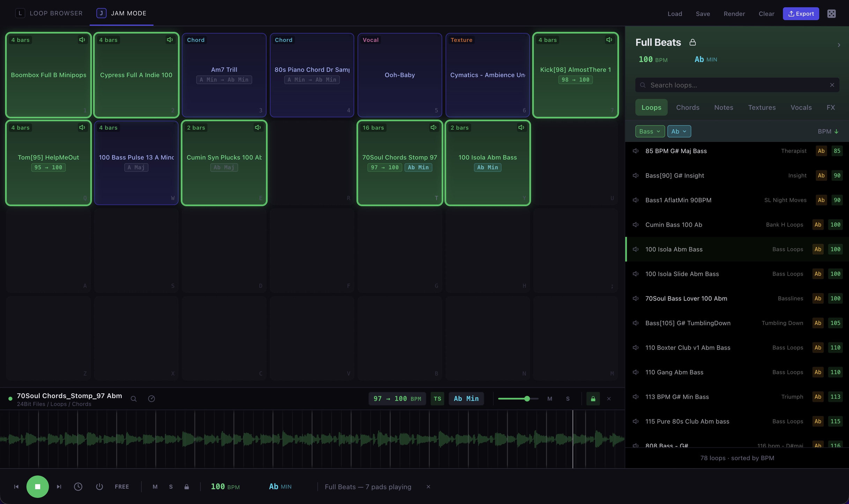The image size is (849, 504).
Task: Dismiss the Full Beats pads playing status
Action: (x=428, y=487)
